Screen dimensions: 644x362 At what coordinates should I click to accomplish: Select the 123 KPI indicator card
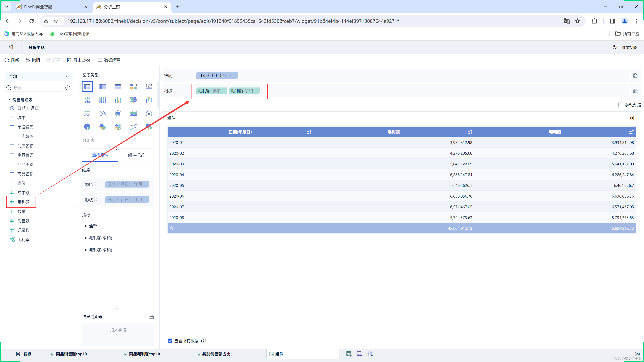[x=149, y=86]
